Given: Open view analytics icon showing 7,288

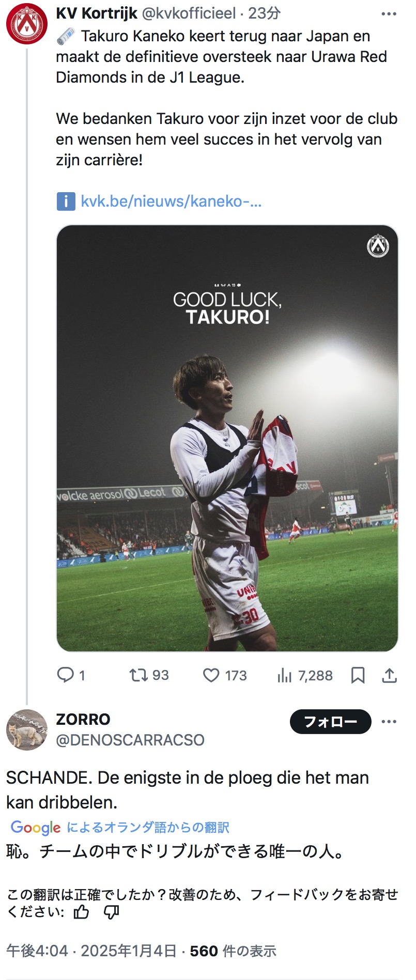Looking at the screenshot, I should [x=284, y=675].
